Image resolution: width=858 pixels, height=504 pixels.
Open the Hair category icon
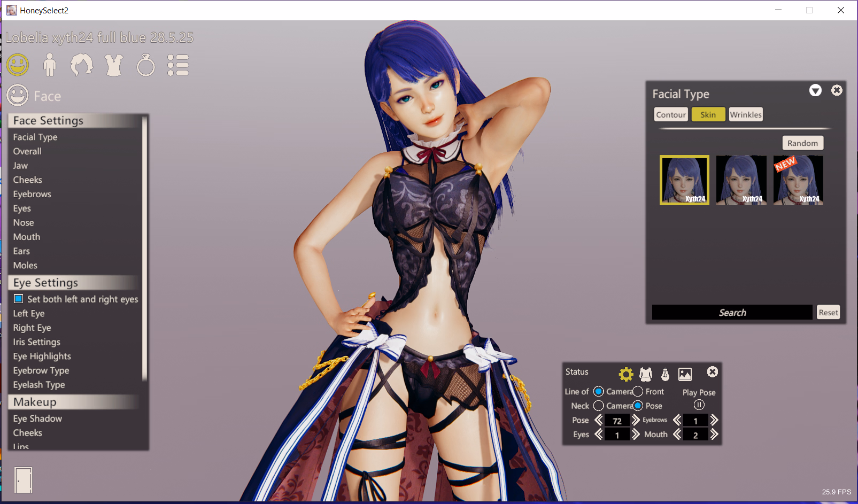tap(81, 65)
